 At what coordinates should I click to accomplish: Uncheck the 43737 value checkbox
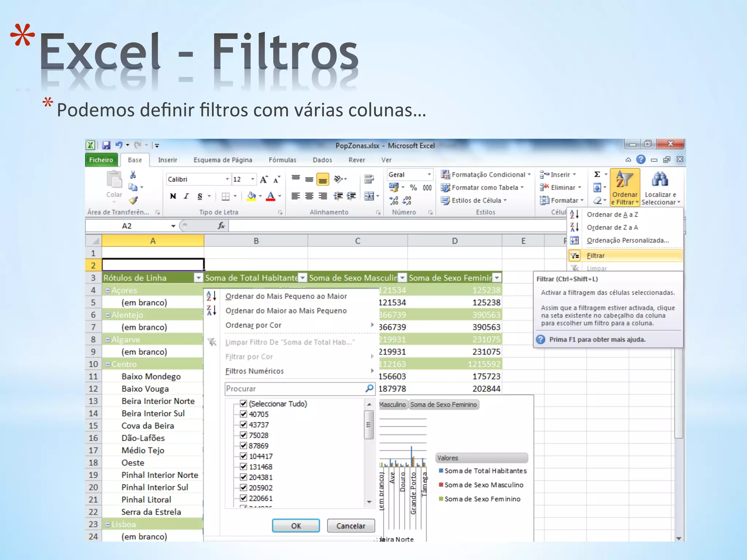[244, 425]
